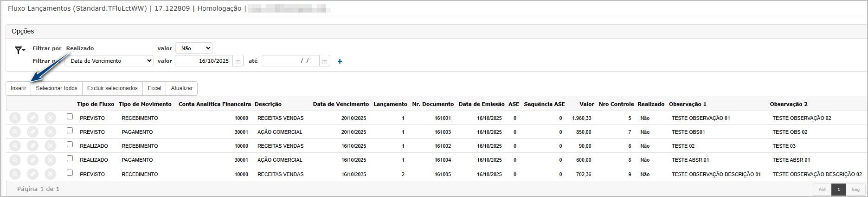Open the 'até' end date calendar picker

325,61
